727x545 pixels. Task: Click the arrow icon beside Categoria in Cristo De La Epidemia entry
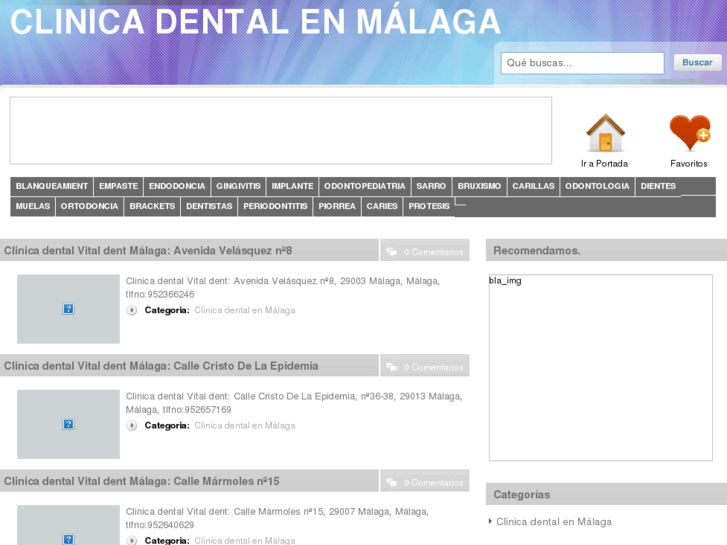coord(132,426)
